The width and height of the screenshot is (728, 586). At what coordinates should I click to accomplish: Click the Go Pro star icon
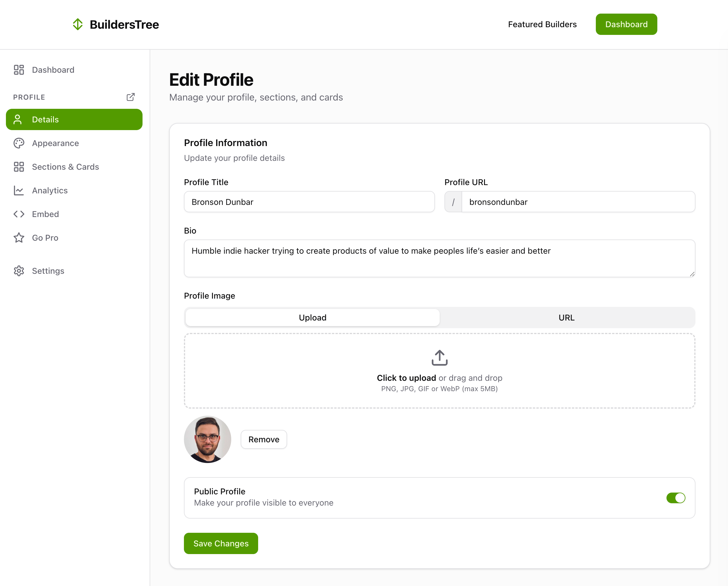pos(19,238)
